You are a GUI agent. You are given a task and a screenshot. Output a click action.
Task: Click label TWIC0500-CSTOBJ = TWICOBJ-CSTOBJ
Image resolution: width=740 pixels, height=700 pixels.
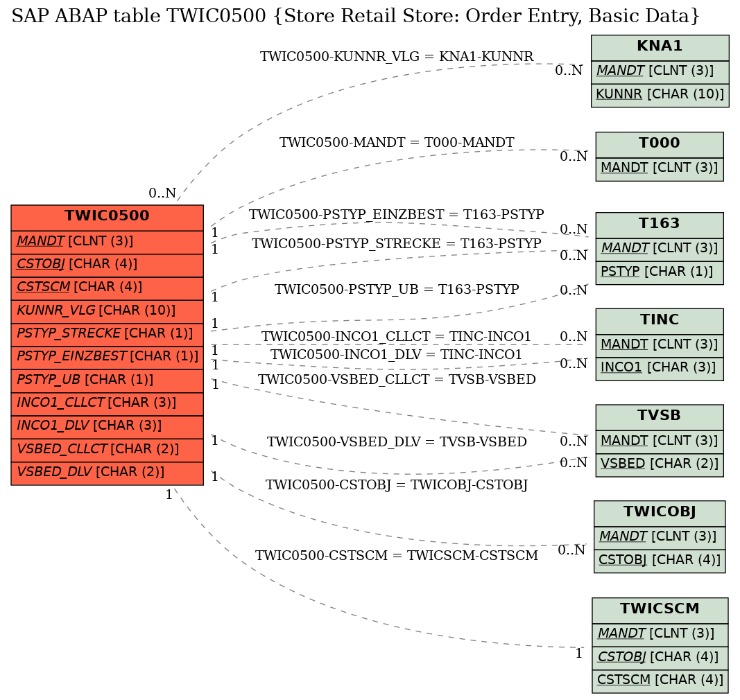(397, 485)
